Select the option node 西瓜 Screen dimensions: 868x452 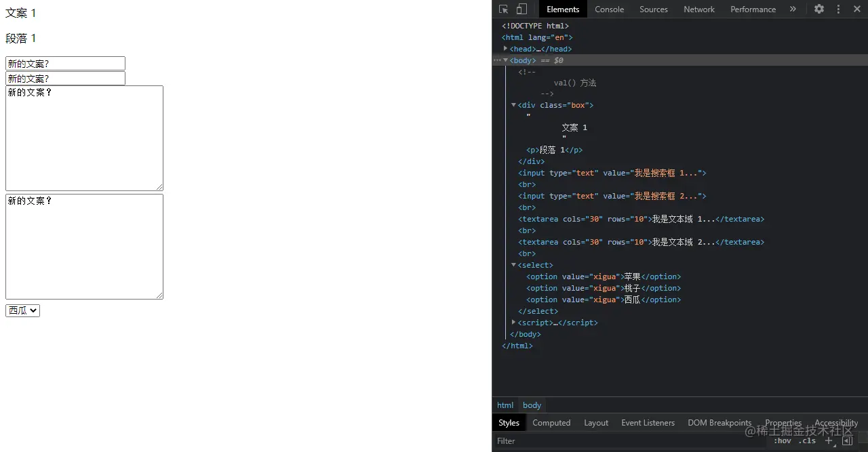coord(604,300)
